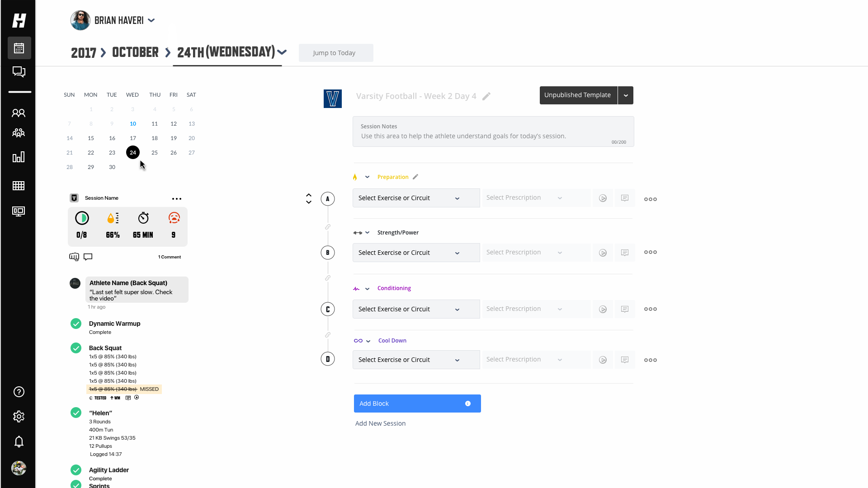Open more options dots for block B

(x=651, y=252)
